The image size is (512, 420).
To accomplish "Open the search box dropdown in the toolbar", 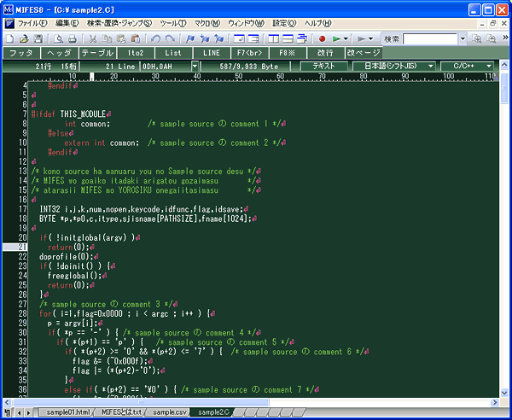I will pos(461,39).
